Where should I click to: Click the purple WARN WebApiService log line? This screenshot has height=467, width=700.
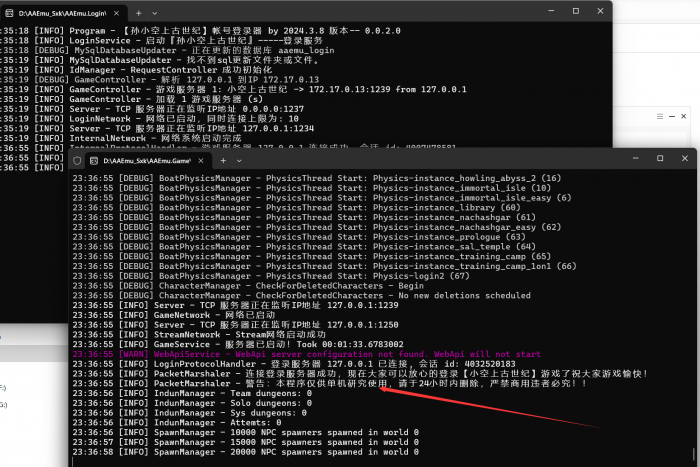tap(306, 354)
